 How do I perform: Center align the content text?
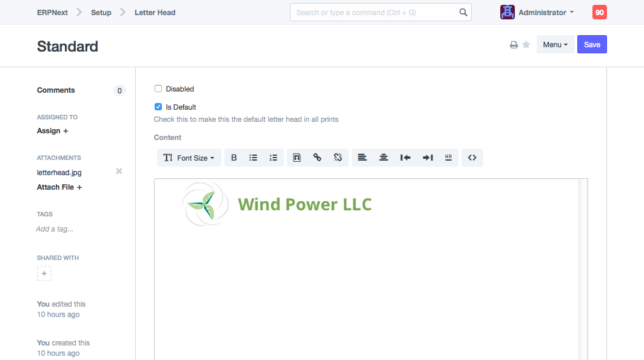coord(383,158)
